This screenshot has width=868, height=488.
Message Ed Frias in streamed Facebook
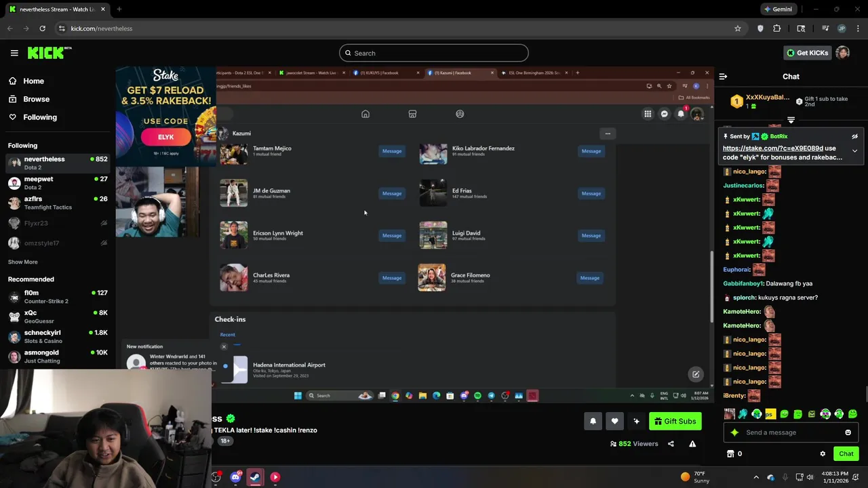click(x=591, y=193)
